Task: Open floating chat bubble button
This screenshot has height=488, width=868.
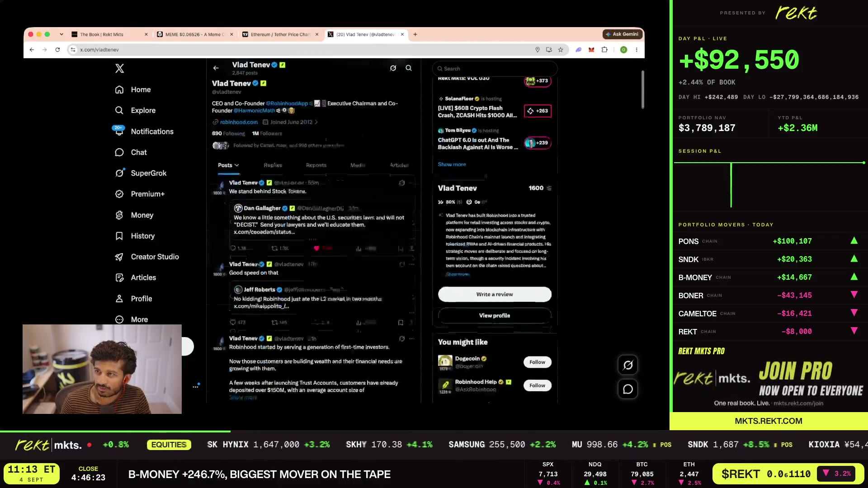Action: click(x=628, y=389)
